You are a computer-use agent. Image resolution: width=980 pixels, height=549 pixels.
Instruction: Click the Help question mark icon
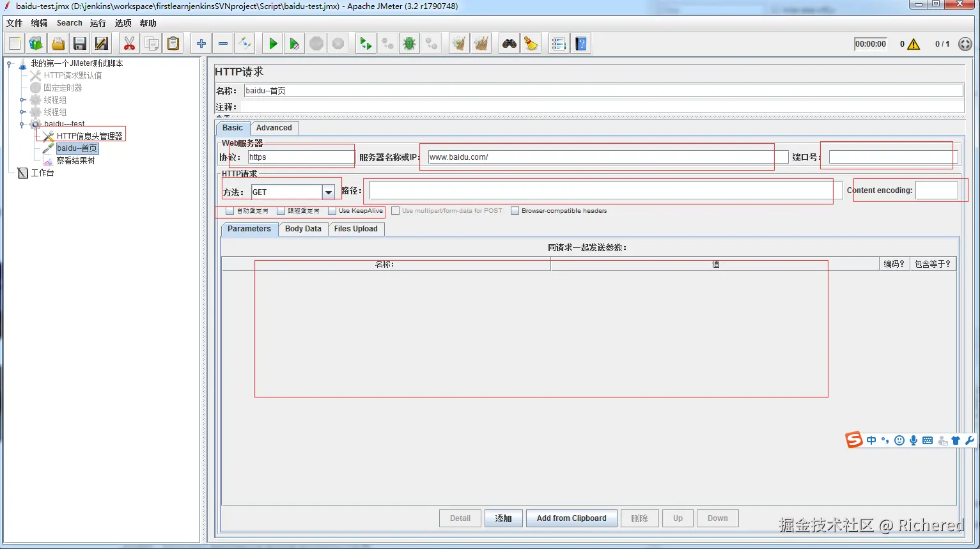point(581,43)
